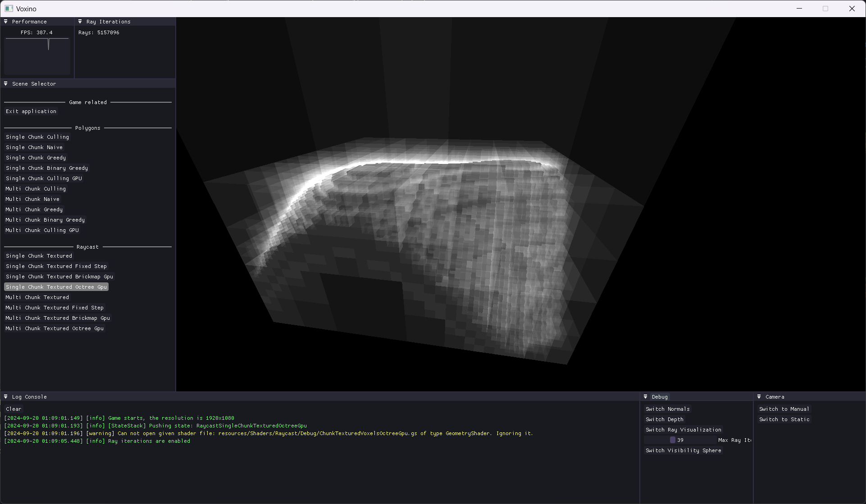Toggle Switch Depth debug view

click(x=664, y=419)
